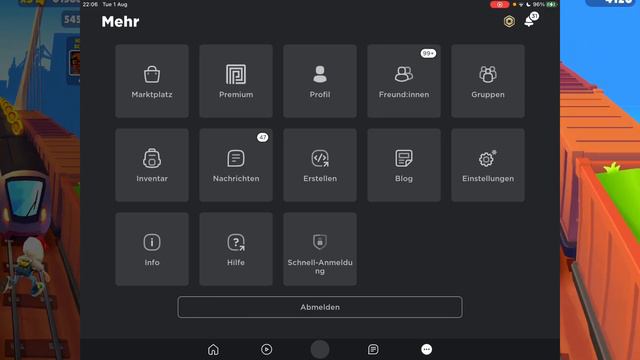Open the play/discover tab in bottom bar
The width and height of the screenshot is (640, 360).
(267, 349)
